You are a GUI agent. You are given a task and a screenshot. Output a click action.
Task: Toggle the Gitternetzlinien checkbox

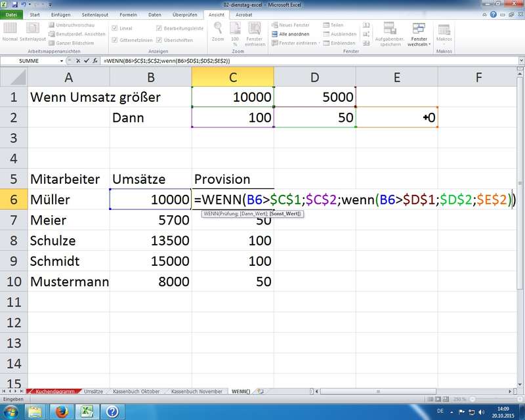(115, 39)
